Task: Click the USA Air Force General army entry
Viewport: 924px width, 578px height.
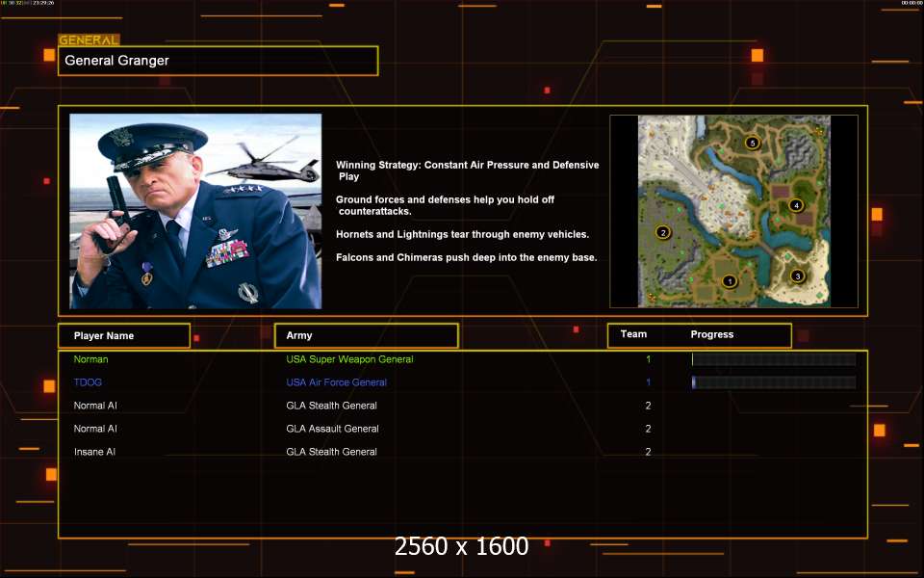Action: tap(336, 382)
